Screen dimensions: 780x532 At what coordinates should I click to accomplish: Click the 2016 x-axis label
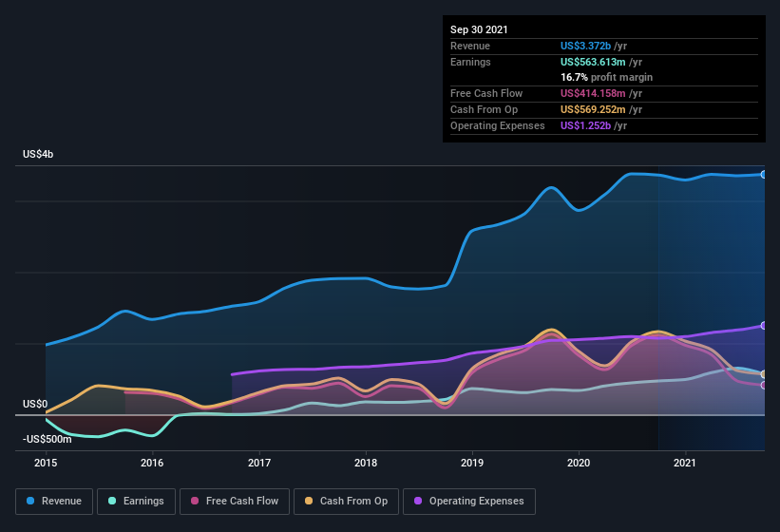152,463
